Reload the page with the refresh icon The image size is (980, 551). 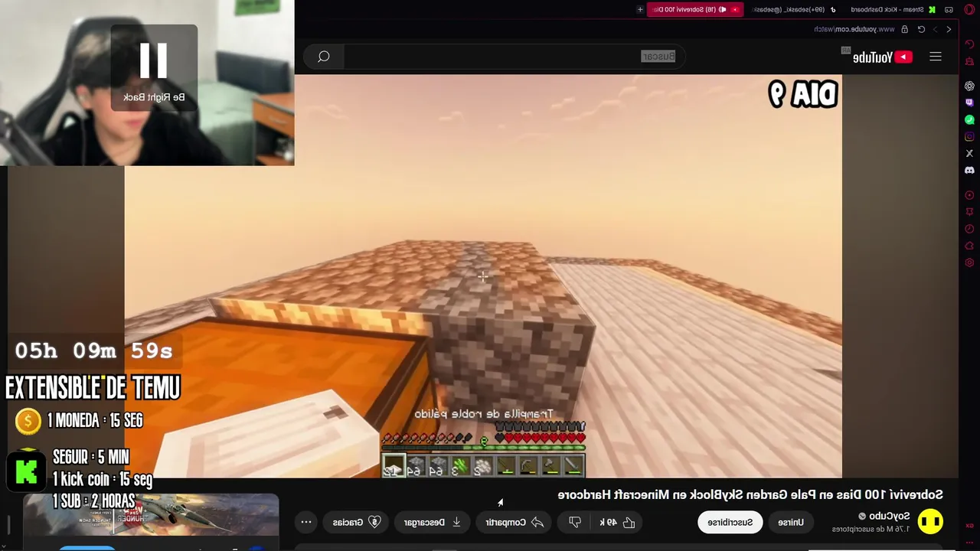921,29
